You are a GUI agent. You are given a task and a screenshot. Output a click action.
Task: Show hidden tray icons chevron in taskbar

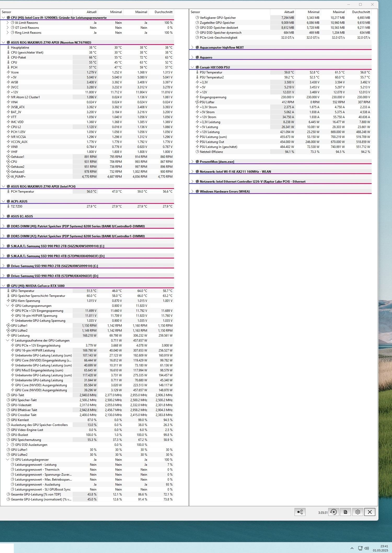352,548
